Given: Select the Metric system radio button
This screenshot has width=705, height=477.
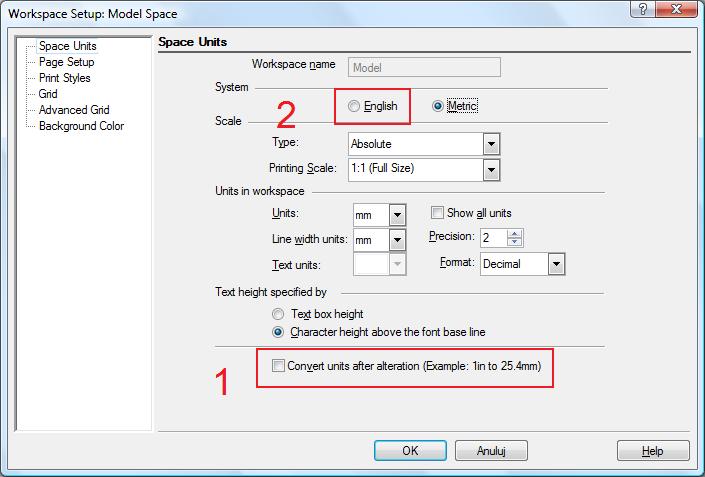Looking at the screenshot, I should 437,106.
